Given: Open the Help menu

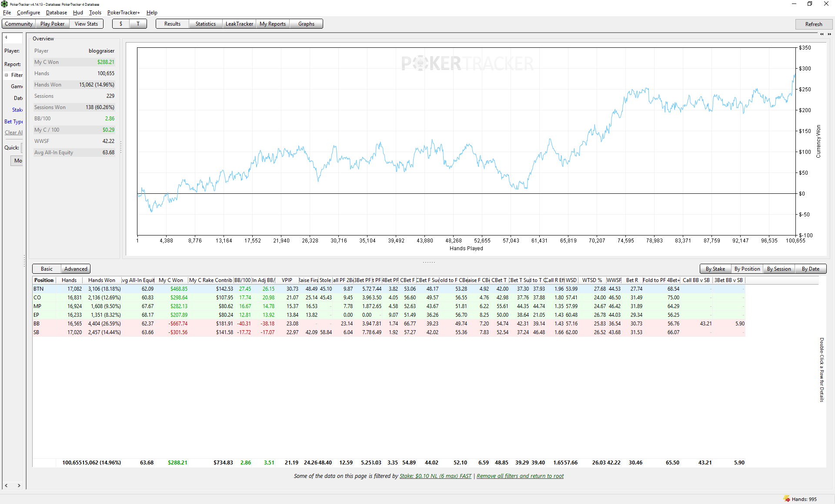Looking at the screenshot, I should [x=152, y=13].
